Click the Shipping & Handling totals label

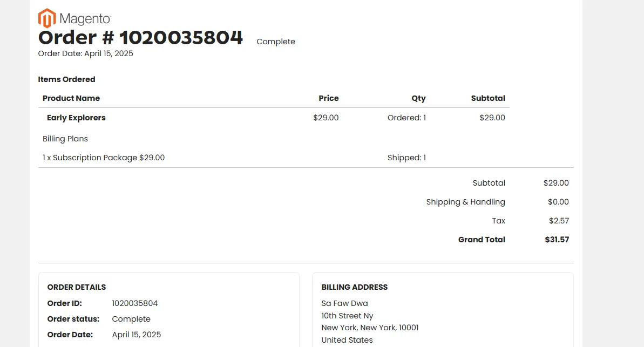coord(466,202)
